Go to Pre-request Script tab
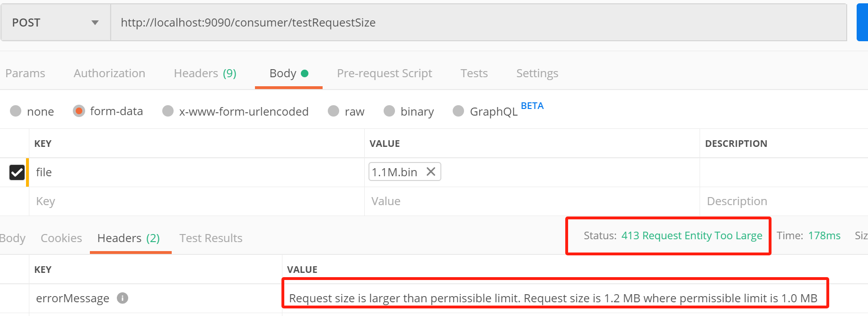 (384, 73)
